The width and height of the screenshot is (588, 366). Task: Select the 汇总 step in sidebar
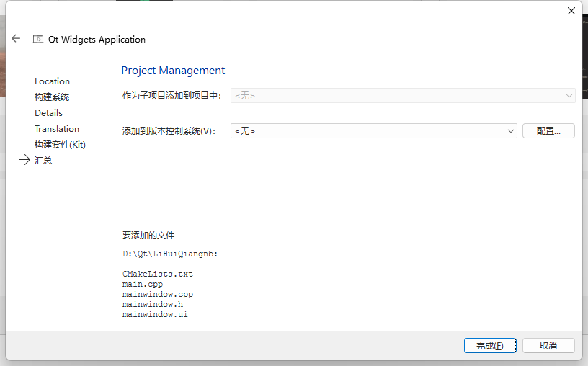coord(43,160)
